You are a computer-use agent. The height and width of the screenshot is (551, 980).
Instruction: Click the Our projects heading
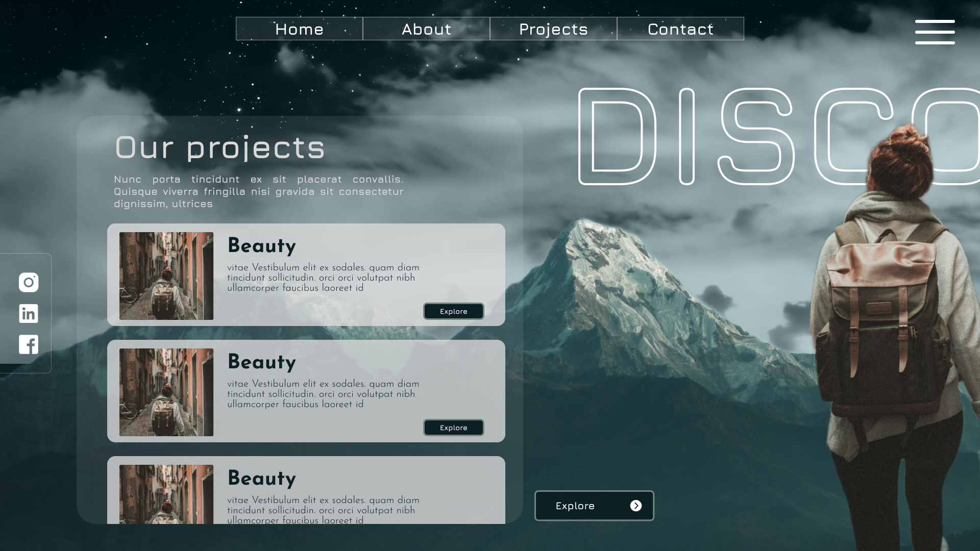(x=219, y=147)
